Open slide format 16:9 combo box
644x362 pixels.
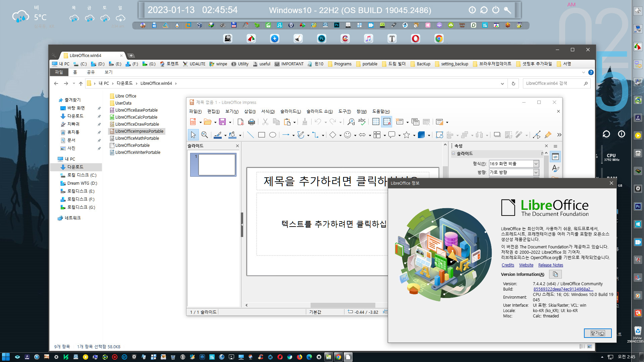(x=514, y=164)
